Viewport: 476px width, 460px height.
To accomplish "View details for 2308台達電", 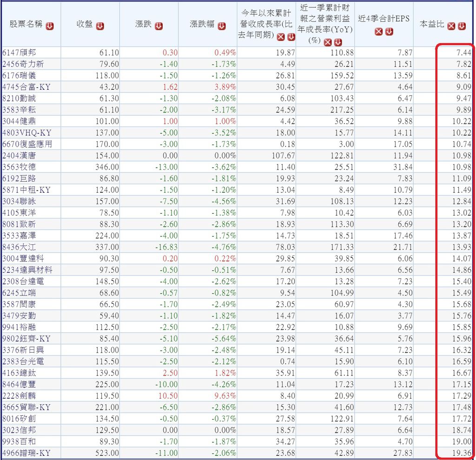I will click(20, 281).
